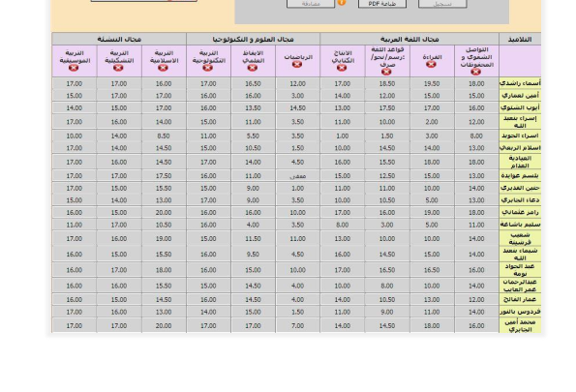Select student name اسلام الربعي
The image size is (576, 392).
tap(520, 148)
